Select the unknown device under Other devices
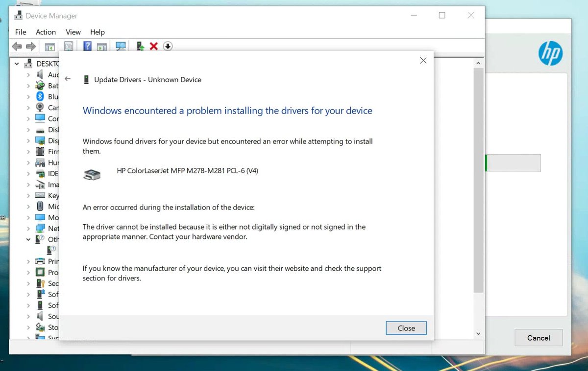Screen dimensions: 588x371 click(x=51, y=250)
